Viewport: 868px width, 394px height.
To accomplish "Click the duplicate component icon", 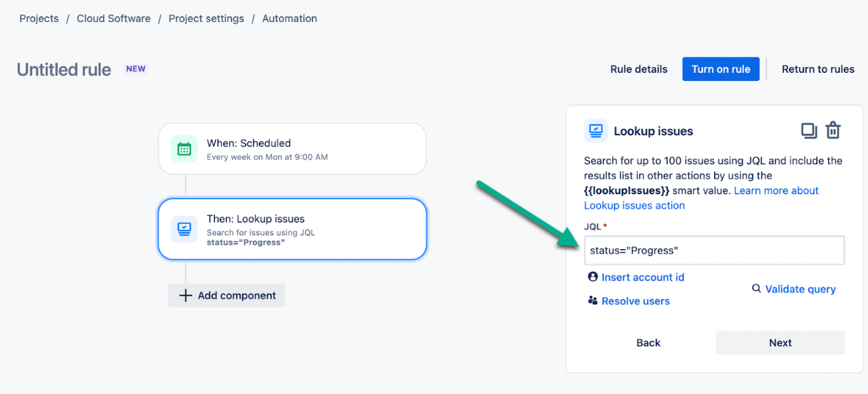I will [x=809, y=130].
